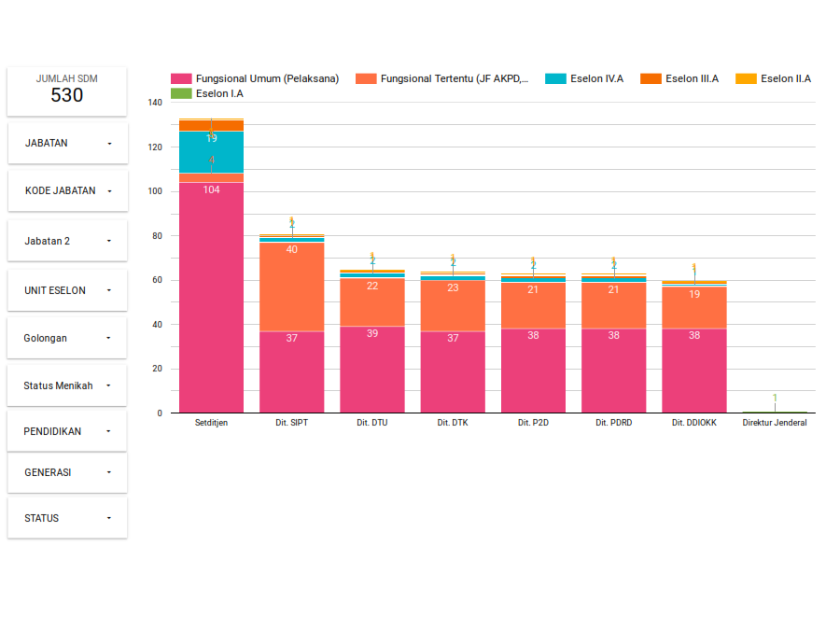Open the KODE JABATAN filter dropdown

pos(66,190)
